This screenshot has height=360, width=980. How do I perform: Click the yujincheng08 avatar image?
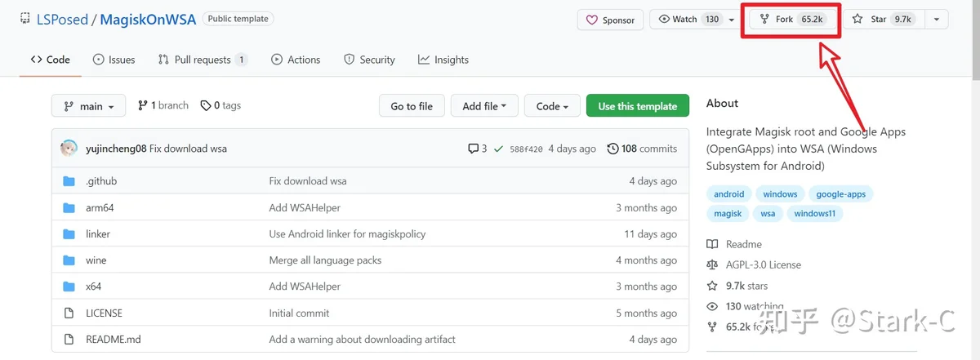69,149
